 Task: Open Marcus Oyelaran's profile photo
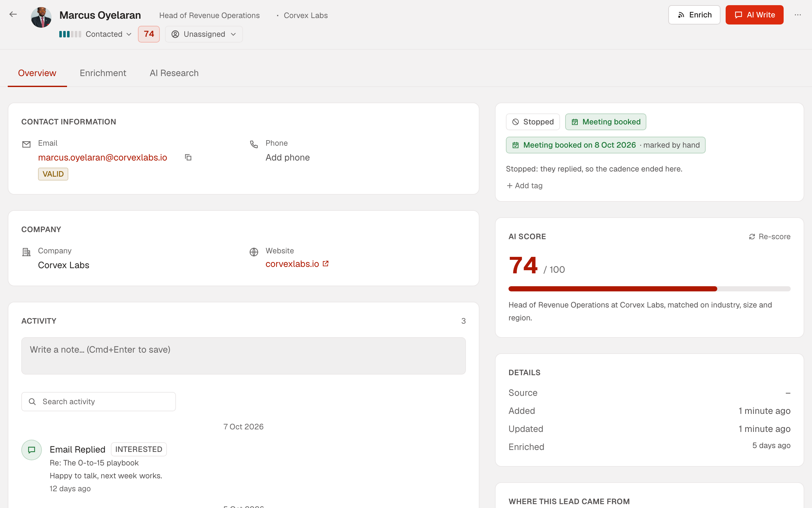[41, 17]
